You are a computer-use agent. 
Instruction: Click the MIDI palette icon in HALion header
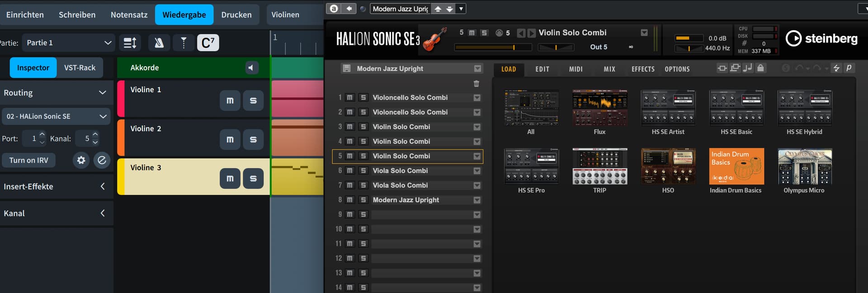coord(499,33)
